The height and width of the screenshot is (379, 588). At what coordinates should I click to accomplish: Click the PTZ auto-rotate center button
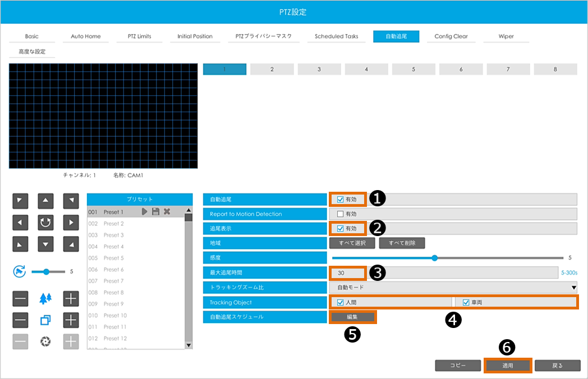45,223
